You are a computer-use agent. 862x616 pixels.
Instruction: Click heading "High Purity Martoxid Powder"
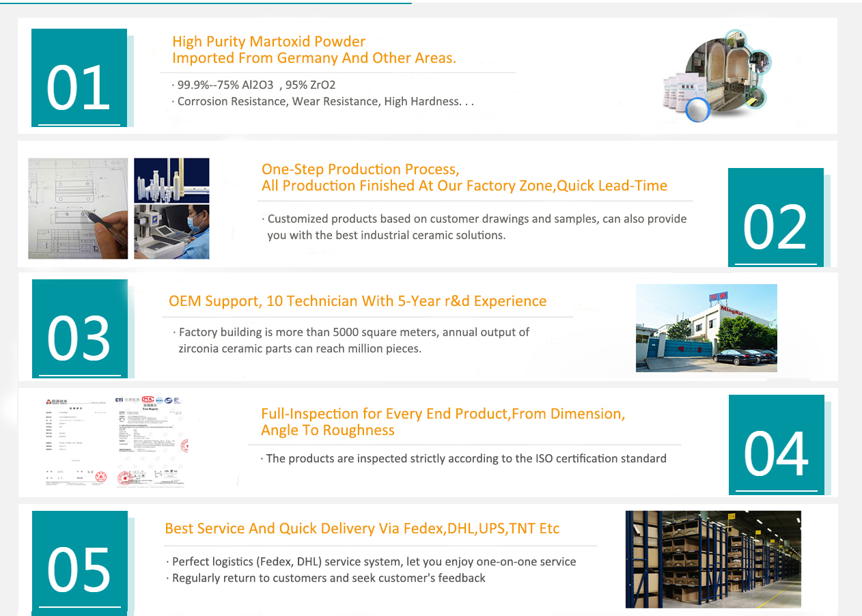tap(268, 42)
